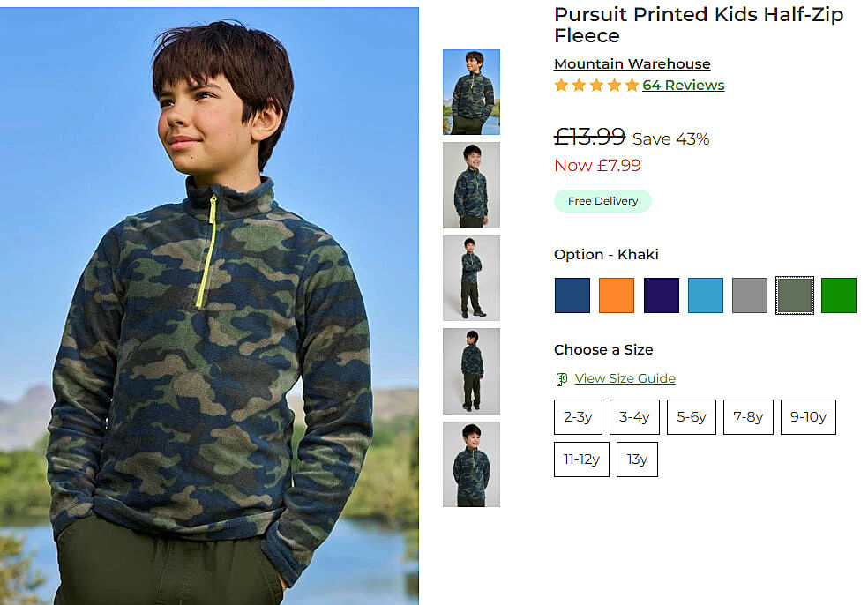Select the orange color swatch
The image size is (868, 605).
(617, 295)
